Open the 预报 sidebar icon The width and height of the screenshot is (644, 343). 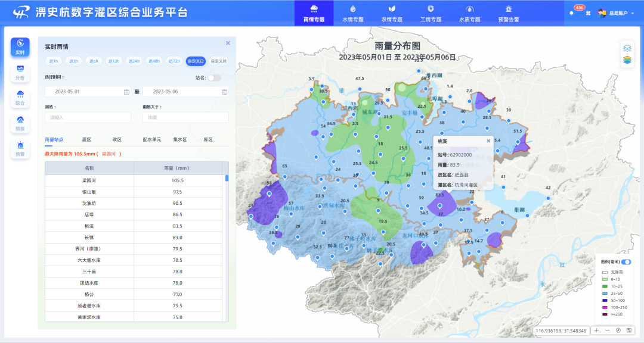(20, 123)
